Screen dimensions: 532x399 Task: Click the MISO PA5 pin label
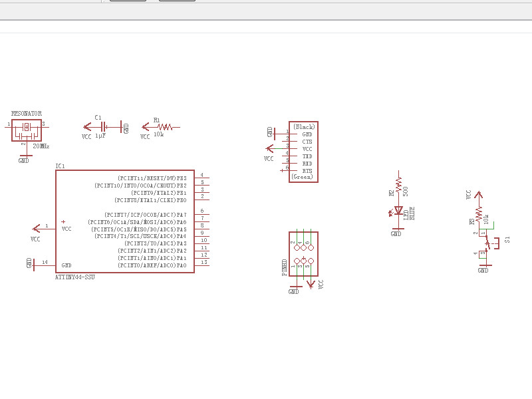click(x=139, y=229)
